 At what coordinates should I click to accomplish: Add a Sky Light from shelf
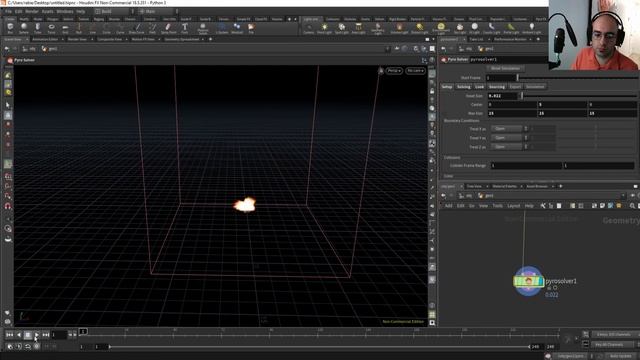coord(460,28)
